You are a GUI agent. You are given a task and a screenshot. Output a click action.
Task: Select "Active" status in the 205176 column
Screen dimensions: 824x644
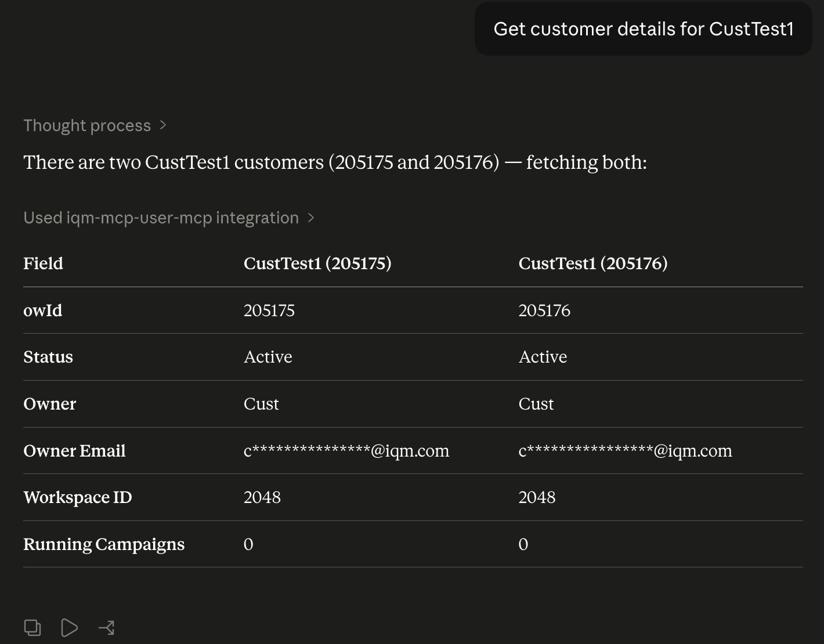pyautogui.click(x=543, y=357)
